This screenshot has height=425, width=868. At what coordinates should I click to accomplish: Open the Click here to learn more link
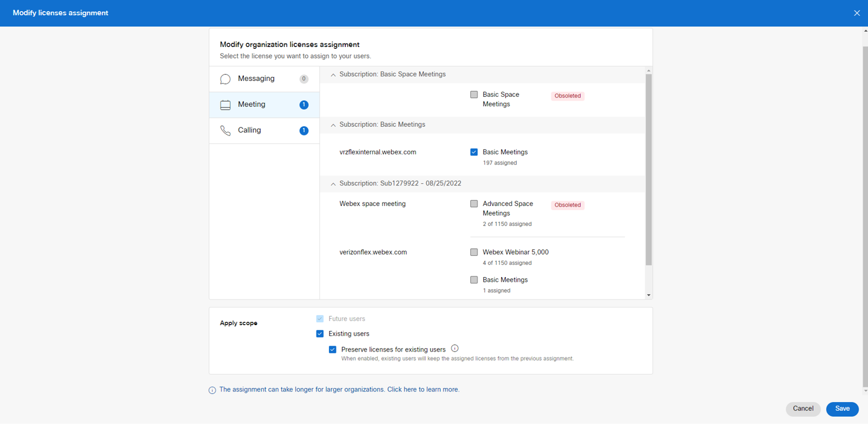click(x=423, y=390)
